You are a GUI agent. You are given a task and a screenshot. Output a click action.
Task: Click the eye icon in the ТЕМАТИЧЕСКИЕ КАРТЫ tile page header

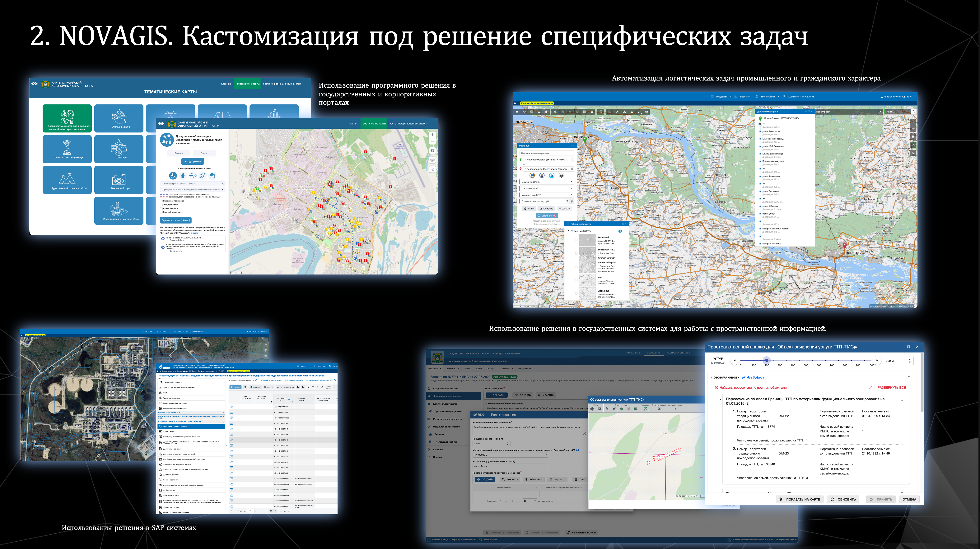[34, 84]
